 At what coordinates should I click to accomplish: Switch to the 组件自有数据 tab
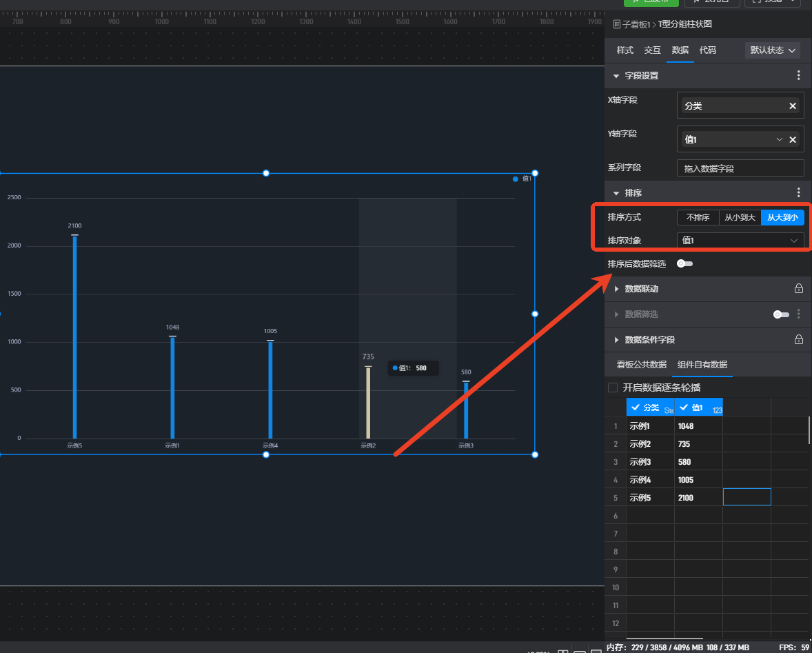pos(702,365)
